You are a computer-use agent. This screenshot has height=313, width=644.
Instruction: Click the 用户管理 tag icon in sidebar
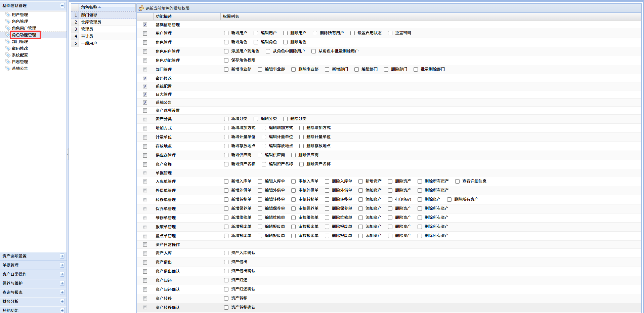pos(8,15)
